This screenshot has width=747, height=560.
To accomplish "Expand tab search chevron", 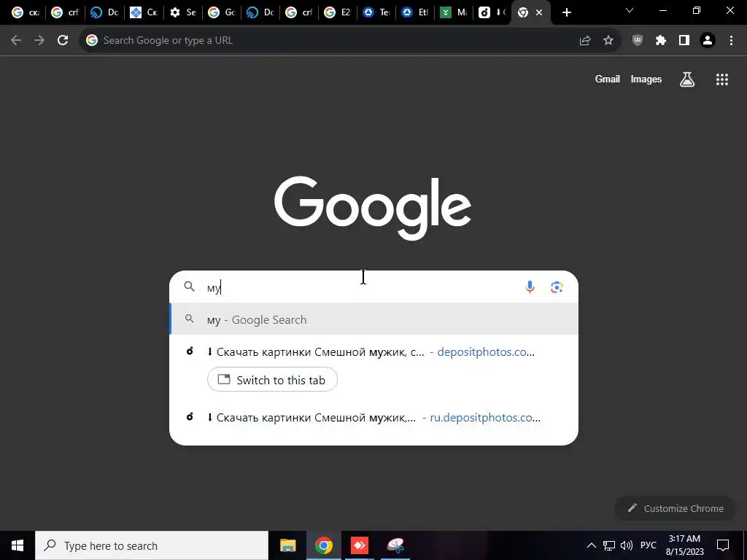I will 630,10.
